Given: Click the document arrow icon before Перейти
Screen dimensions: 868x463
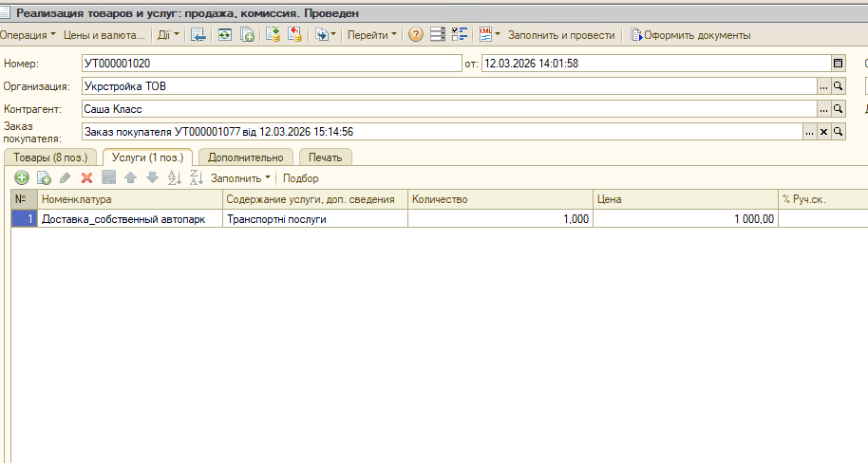Looking at the screenshot, I should [x=322, y=35].
